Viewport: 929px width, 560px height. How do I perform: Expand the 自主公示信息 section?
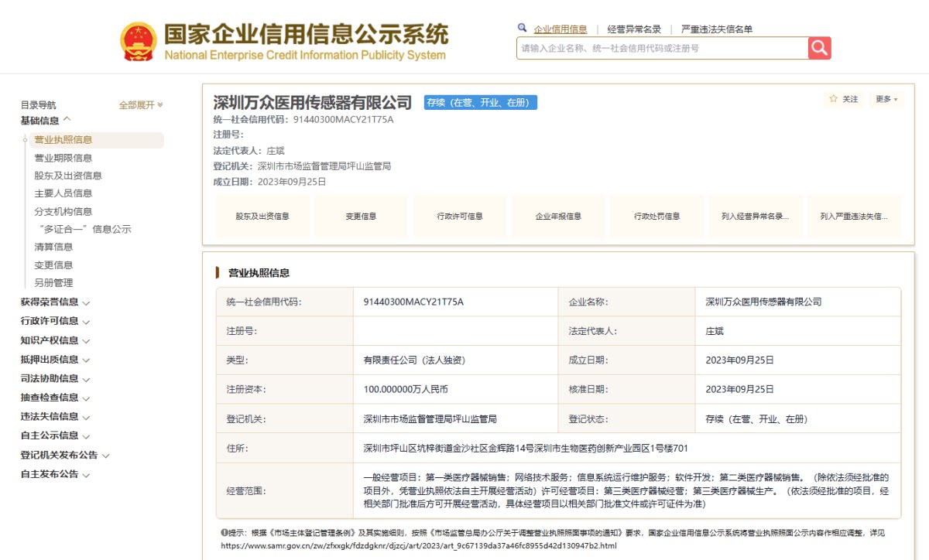click(55, 435)
